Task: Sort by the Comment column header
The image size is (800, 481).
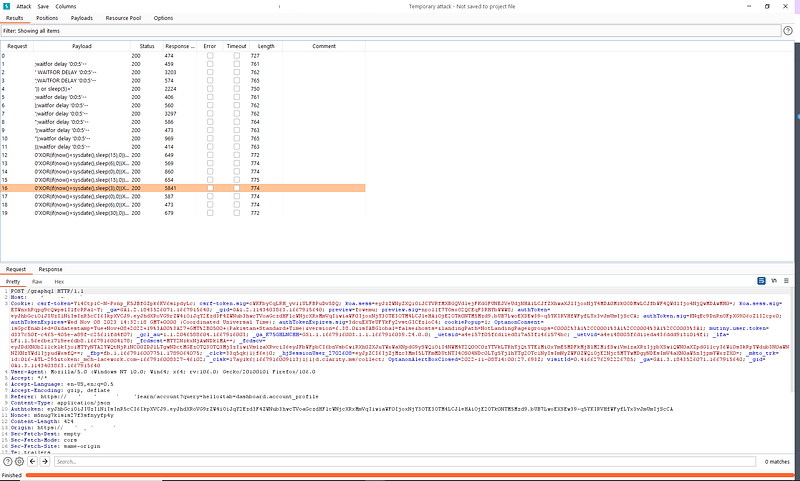Action: click(x=324, y=46)
